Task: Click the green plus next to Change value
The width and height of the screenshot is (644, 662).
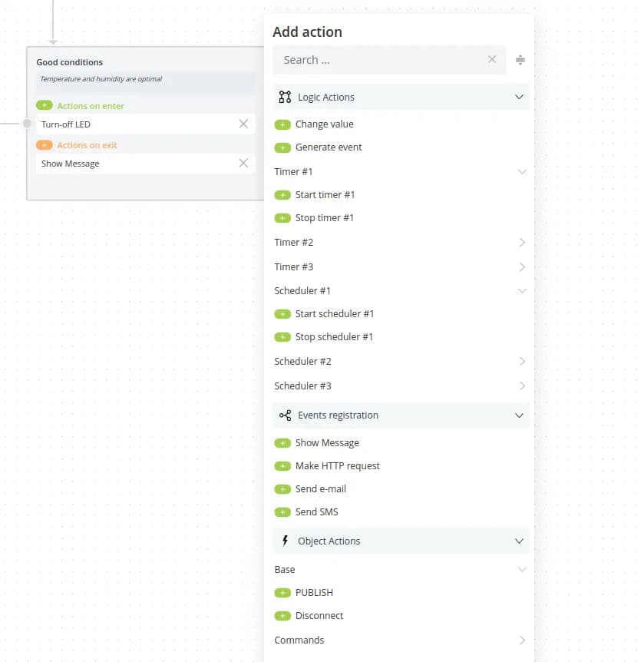Action: click(282, 124)
